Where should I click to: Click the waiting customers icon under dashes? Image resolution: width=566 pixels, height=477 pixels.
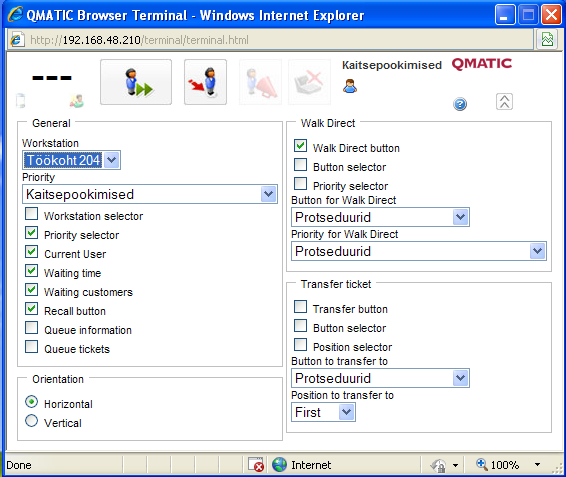click(x=77, y=101)
